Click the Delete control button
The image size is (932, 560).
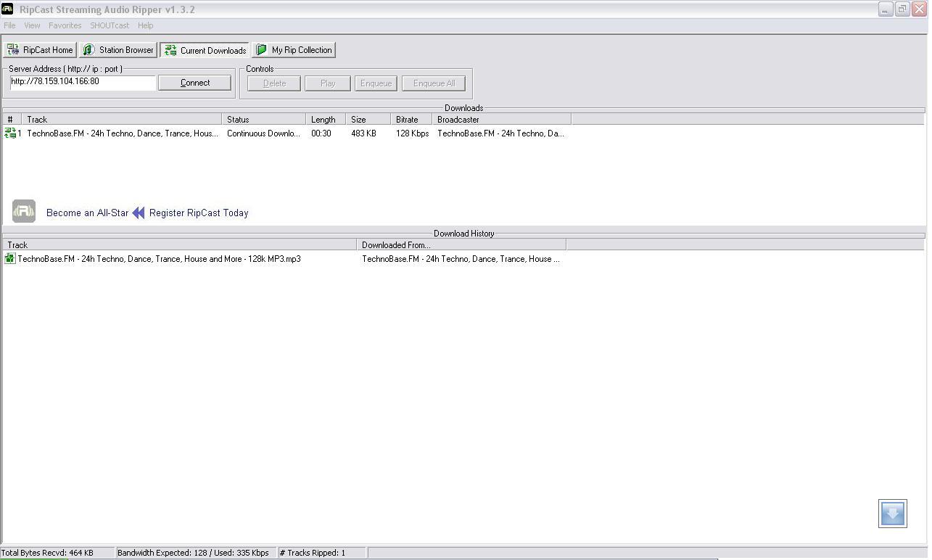274,83
